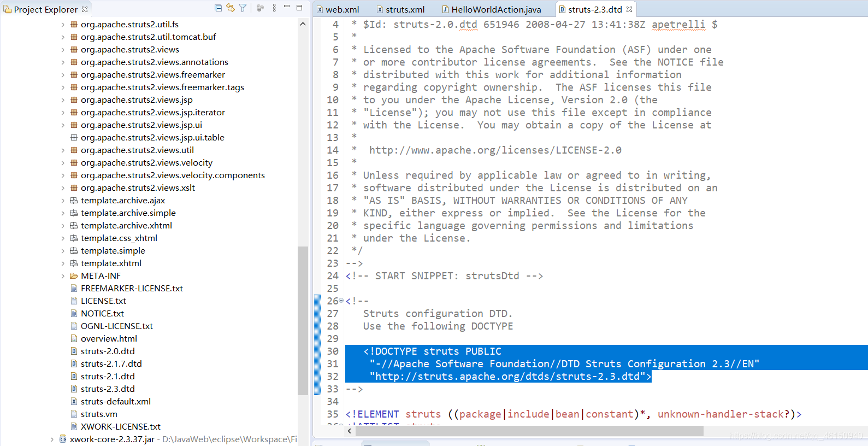This screenshot has height=446, width=868.
Task: Select struts-2.3.dtd in the tree
Action: 108,389
